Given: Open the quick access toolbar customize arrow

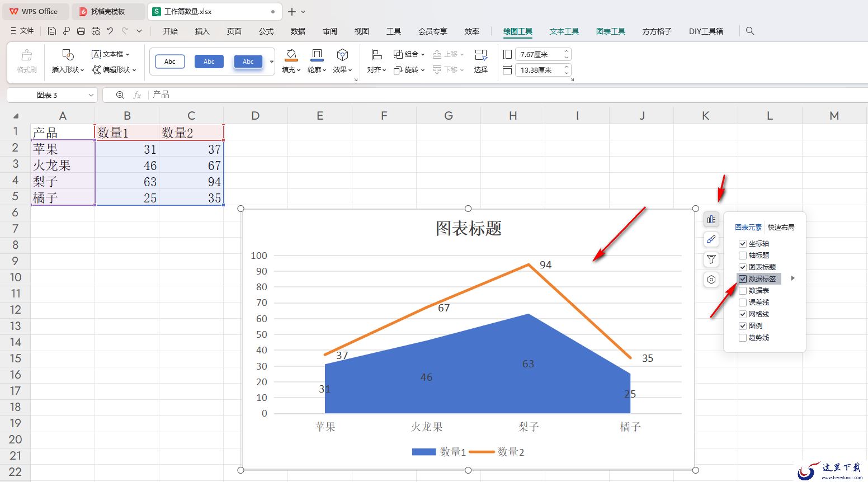Looking at the screenshot, I should pyautogui.click(x=139, y=31).
